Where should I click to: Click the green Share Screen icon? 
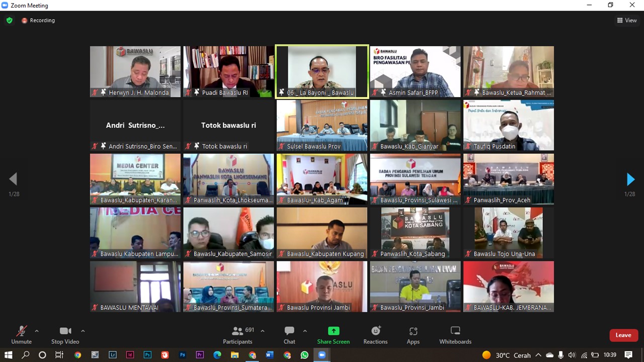pos(333,331)
